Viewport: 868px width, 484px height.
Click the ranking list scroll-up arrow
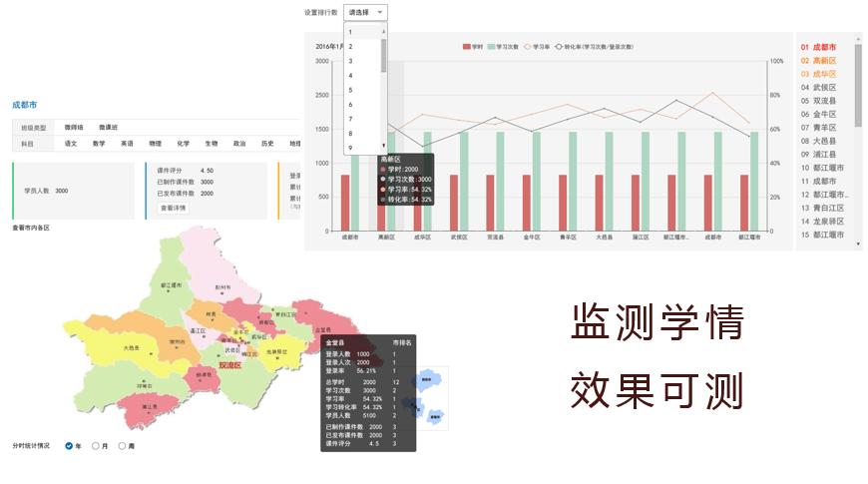[x=859, y=39]
